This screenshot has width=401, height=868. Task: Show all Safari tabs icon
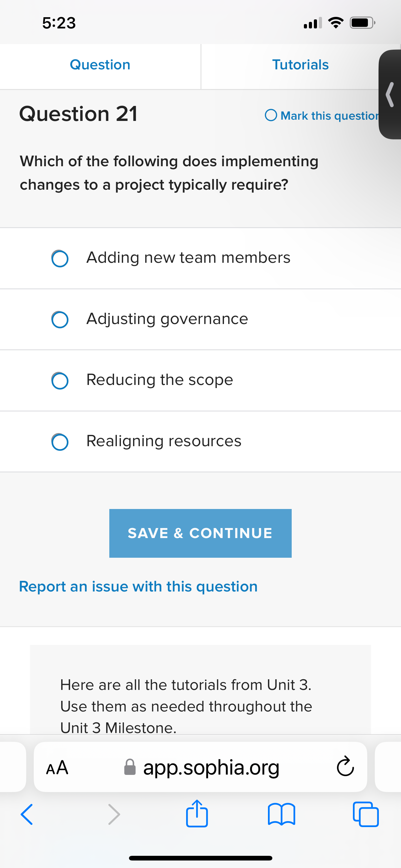coord(366,814)
